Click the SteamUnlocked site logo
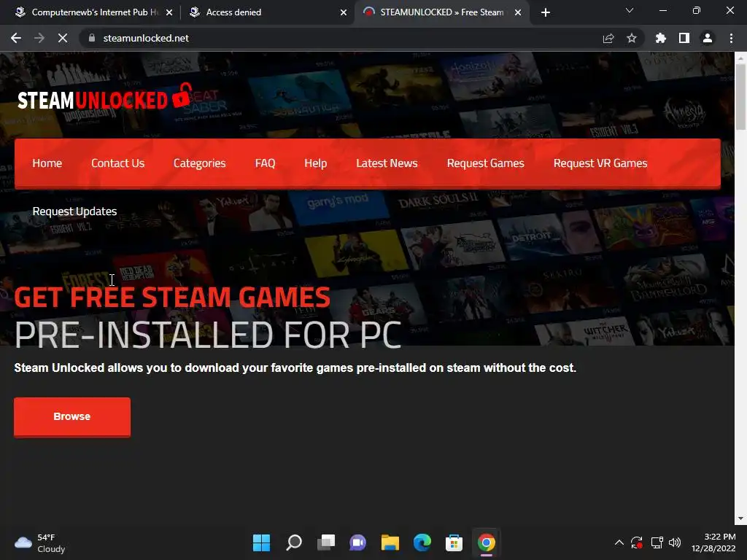The width and height of the screenshot is (747, 560). [x=105, y=97]
